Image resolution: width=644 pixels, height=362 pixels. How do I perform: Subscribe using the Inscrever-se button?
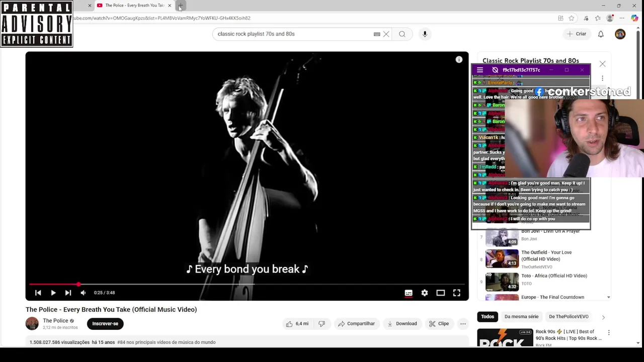(x=105, y=324)
